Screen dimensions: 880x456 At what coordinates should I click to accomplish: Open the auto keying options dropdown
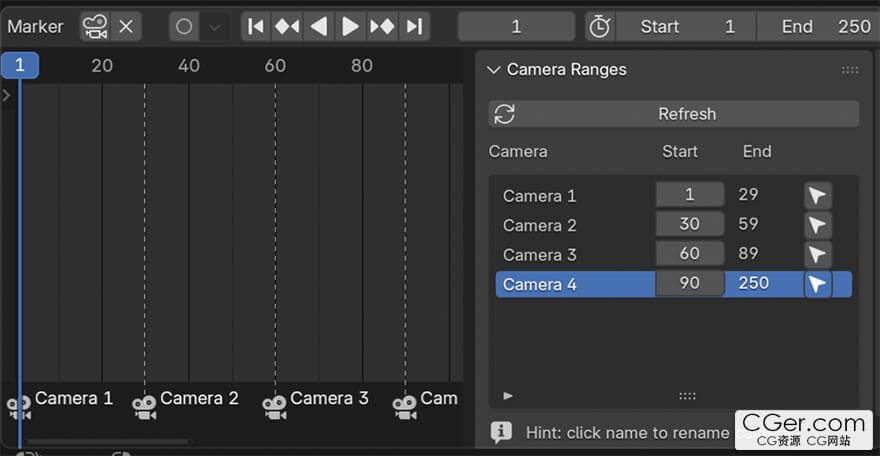[x=214, y=27]
